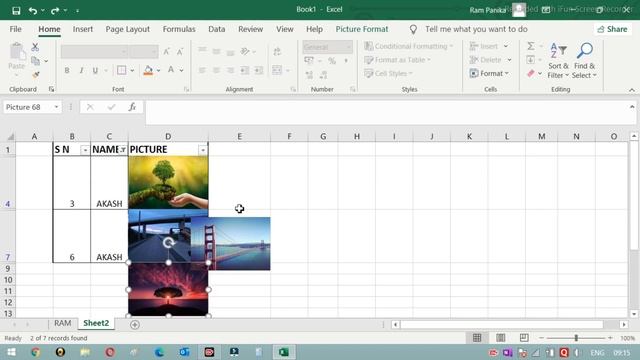Click the Insert Function fx icon

click(x=132, y=107)
